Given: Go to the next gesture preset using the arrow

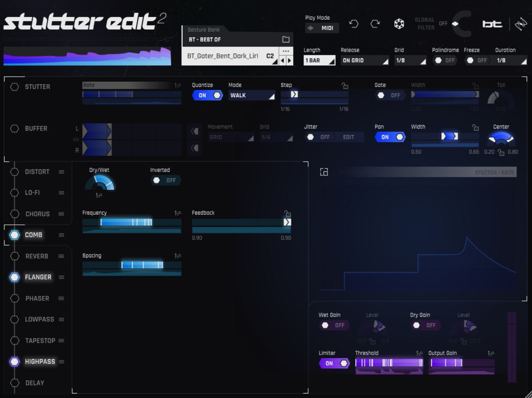Looking at the screenshot, I should click(289, 60).
